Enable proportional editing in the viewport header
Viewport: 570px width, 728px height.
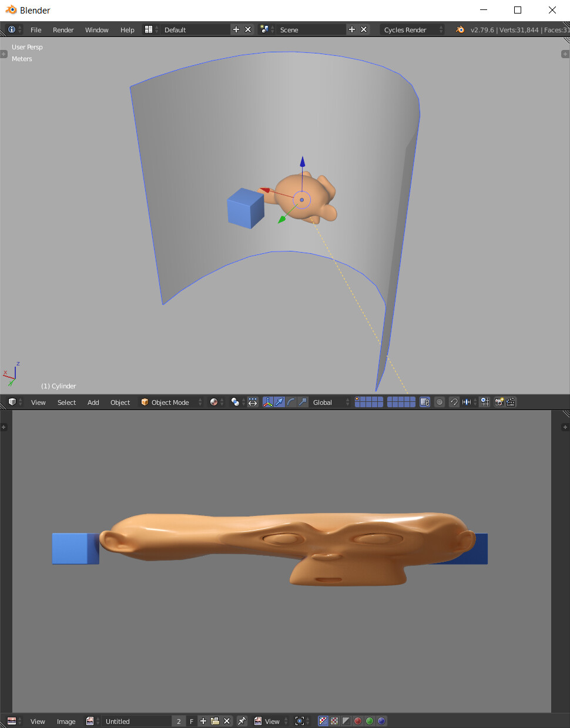(x=440, y=402)
